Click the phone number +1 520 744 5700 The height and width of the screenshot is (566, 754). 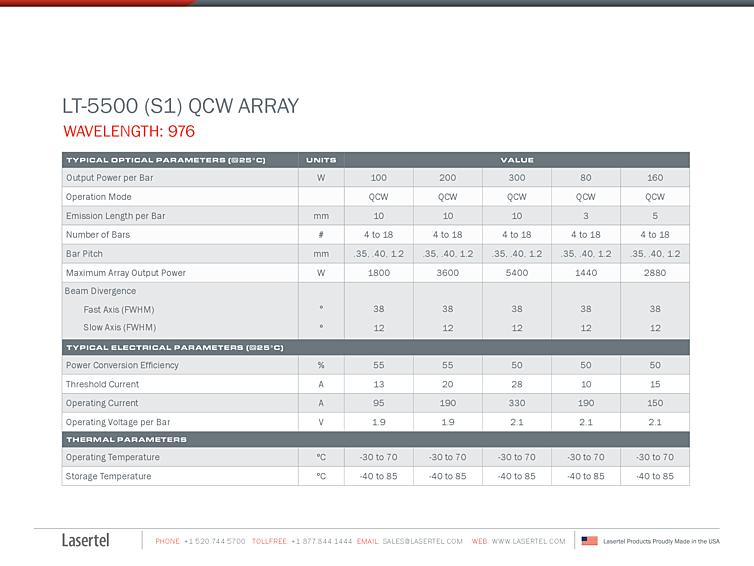(214, 541)
